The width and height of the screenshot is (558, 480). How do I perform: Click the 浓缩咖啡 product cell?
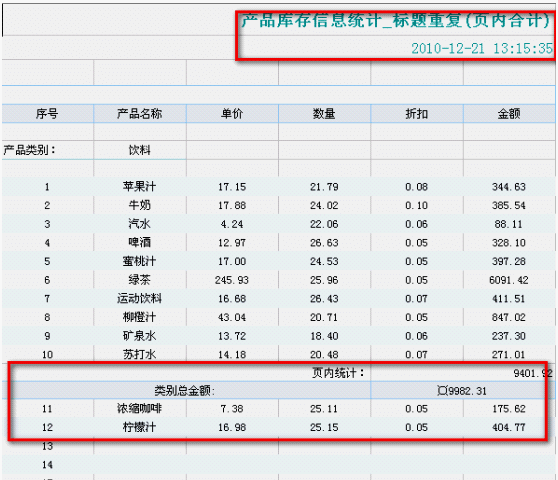click(140, 408)
